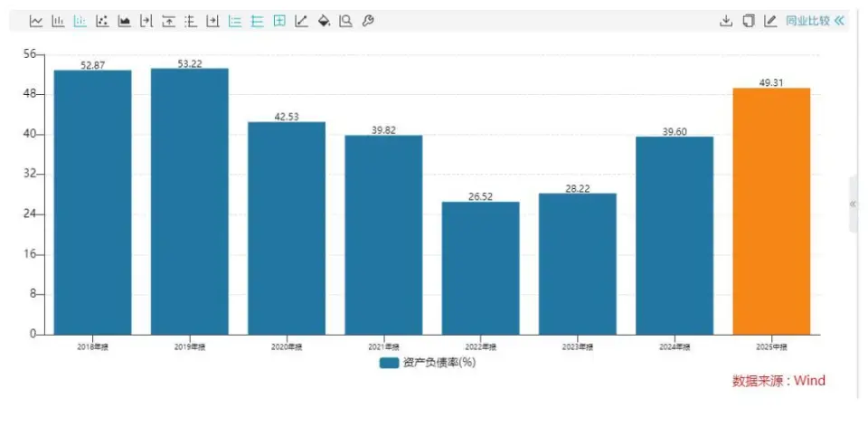Switch to line chart type
This screenshot has height=427, width=868.
coord(36,21)
